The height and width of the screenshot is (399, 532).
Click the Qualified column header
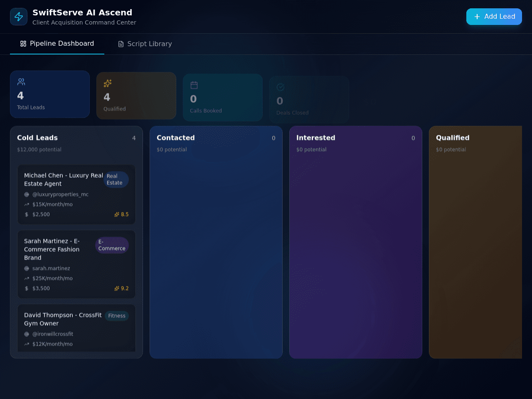coord(453,138)
